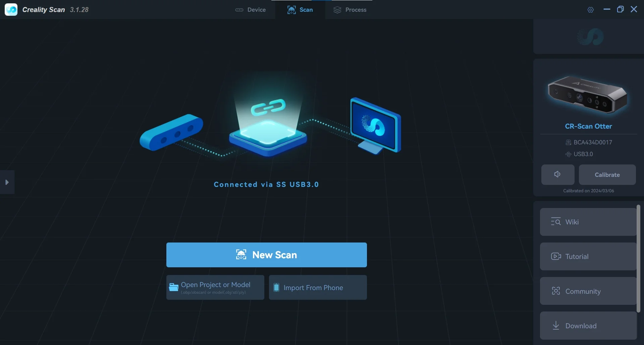The height and width of the screenshot is (345, 644).
Task: Click the Tutorial video camera icon
Action: point(556,256)
